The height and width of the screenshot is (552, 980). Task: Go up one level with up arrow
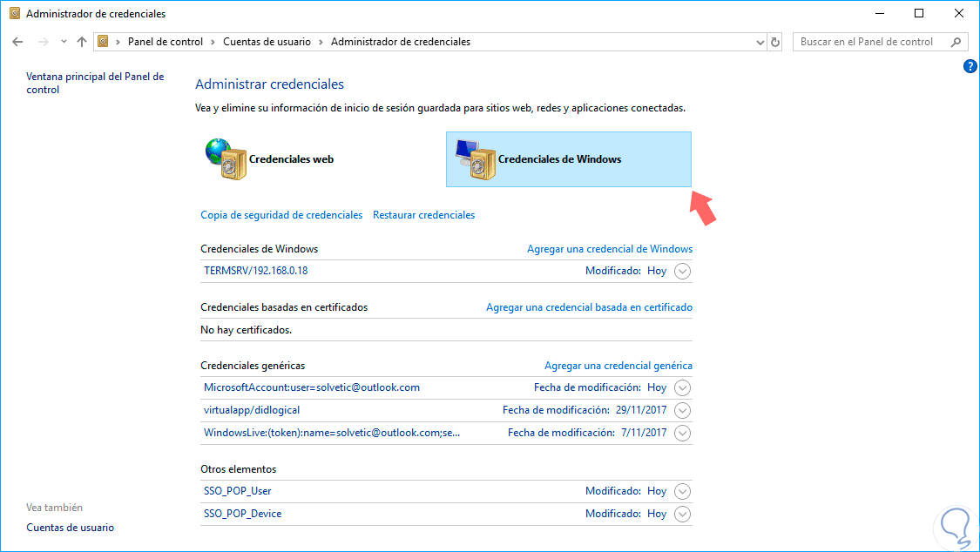pyautogui.click(x=82, y=42)
